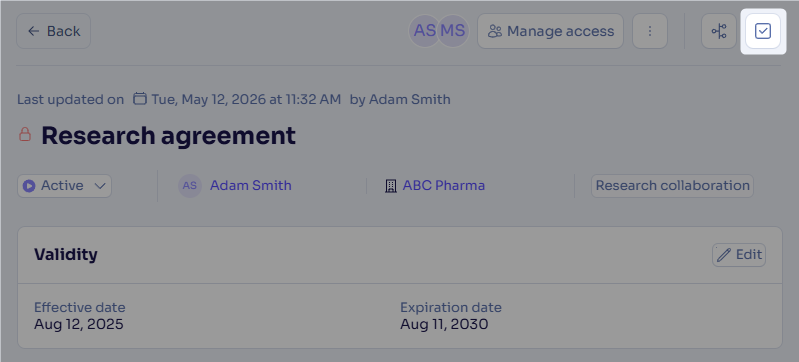Click the Expiration date value Aug 11, 2030
This screenshot has height=362, width=799.
[x=444, y=324]
